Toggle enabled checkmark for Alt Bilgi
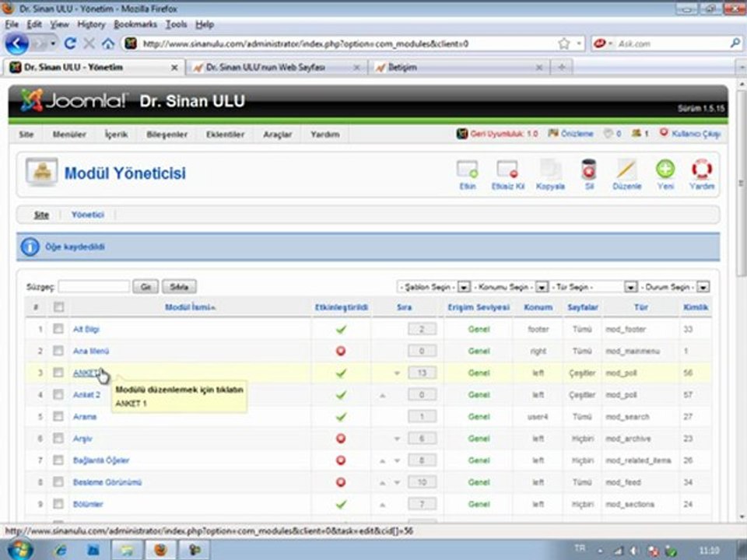Screen dimensions: 747x560 click(341, 330)
